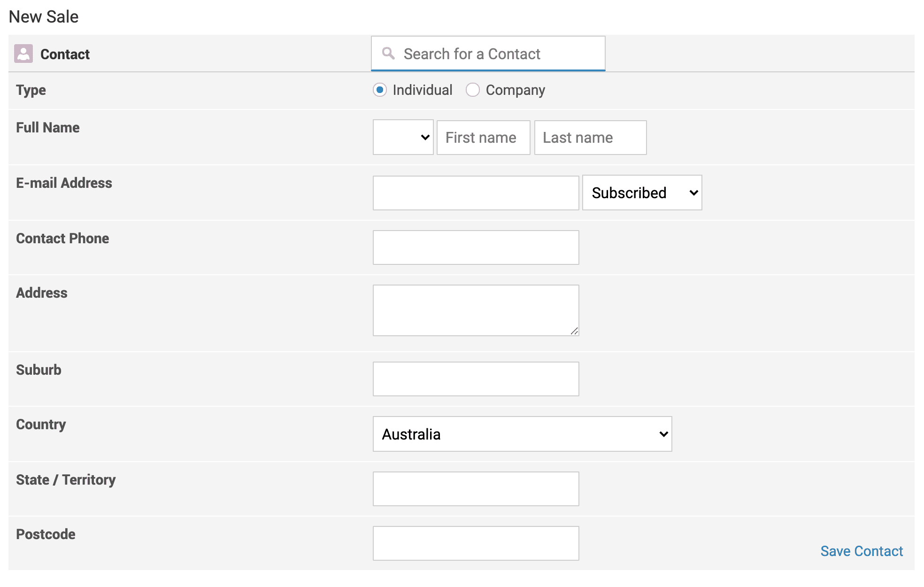Click the Save Contact link

click(862, 551)
